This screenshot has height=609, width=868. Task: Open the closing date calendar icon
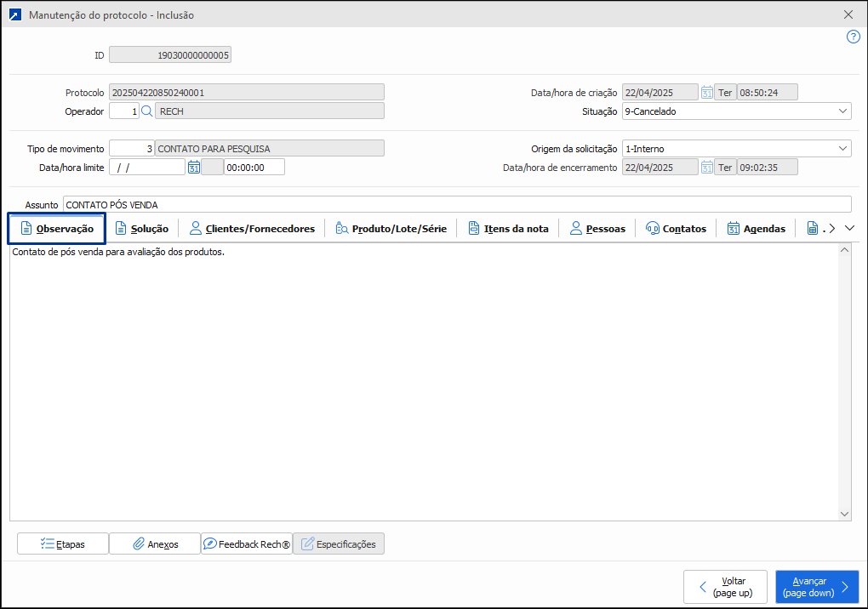(x=706, y=168)
